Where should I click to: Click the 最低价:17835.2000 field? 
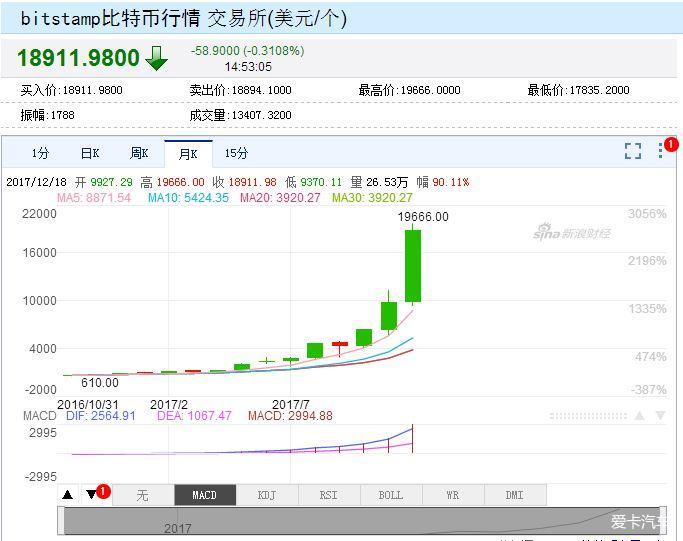[578, 90]
